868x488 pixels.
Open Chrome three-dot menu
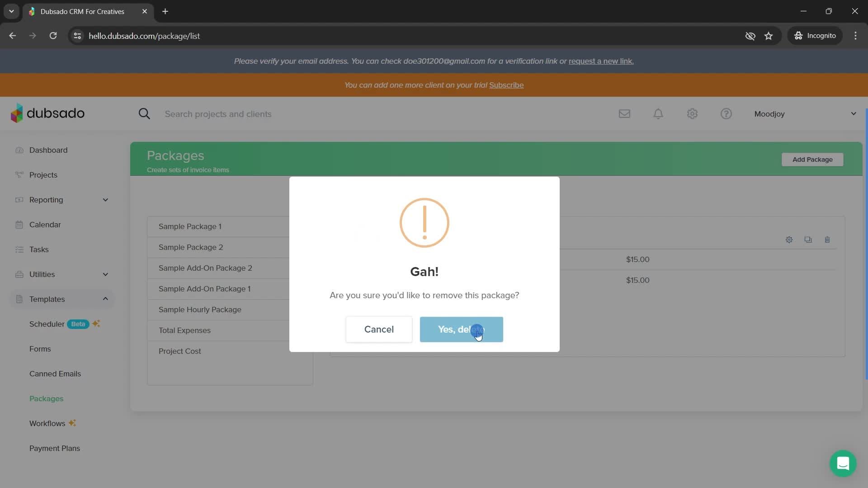coord(855,36)
